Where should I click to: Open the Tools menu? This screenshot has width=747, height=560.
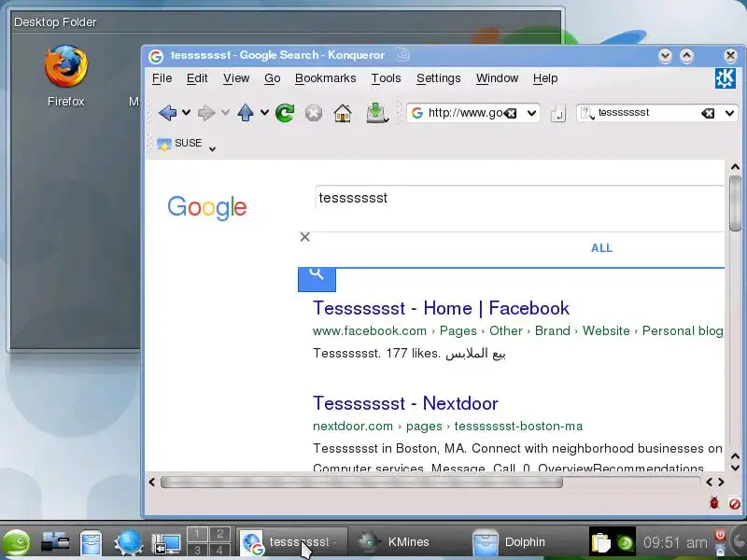[386, 78]
